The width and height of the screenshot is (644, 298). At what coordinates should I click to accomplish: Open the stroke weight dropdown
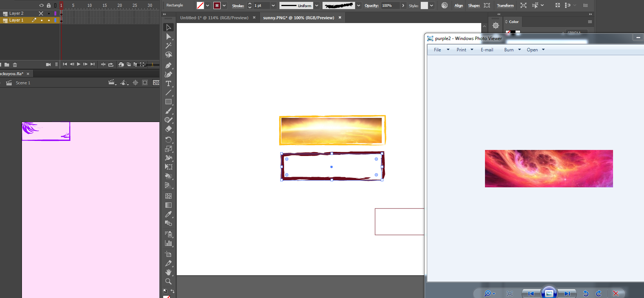click(x=273, y=6)
